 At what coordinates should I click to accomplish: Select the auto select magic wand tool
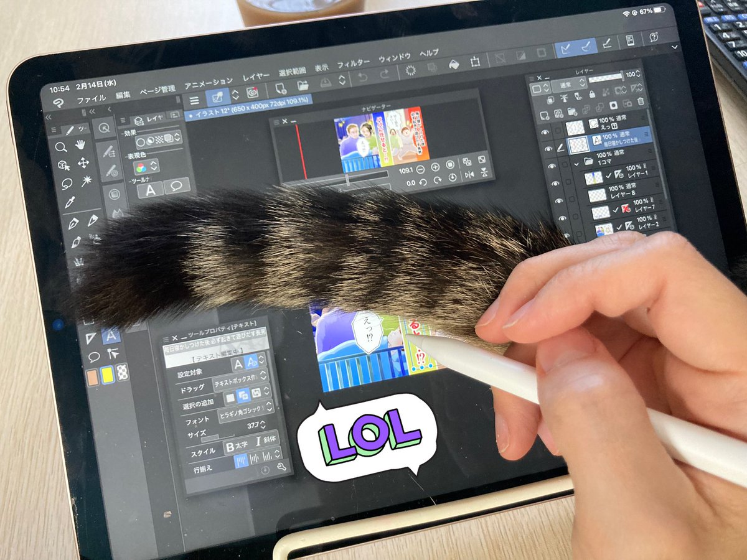pyautogui.click(x=86, y=180)
